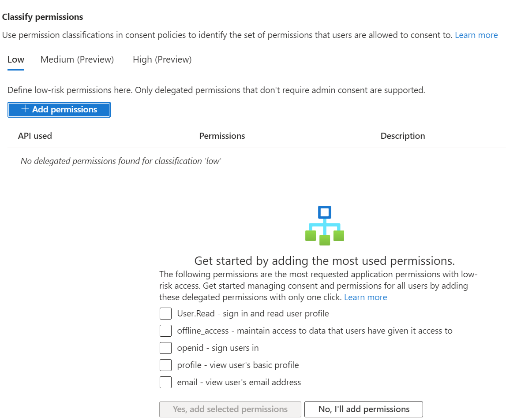Enable the offline_access permission checkbox

click(x=165, y=331)
